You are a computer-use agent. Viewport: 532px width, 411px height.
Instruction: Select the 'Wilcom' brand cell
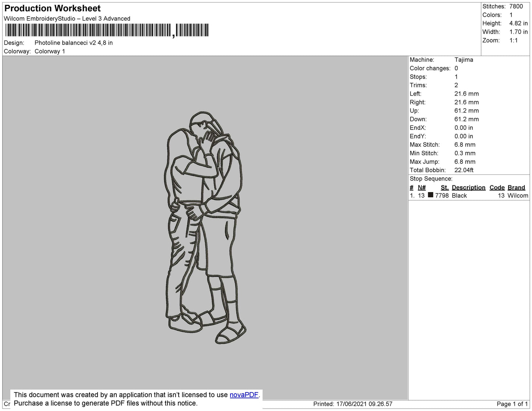point(518,196)
